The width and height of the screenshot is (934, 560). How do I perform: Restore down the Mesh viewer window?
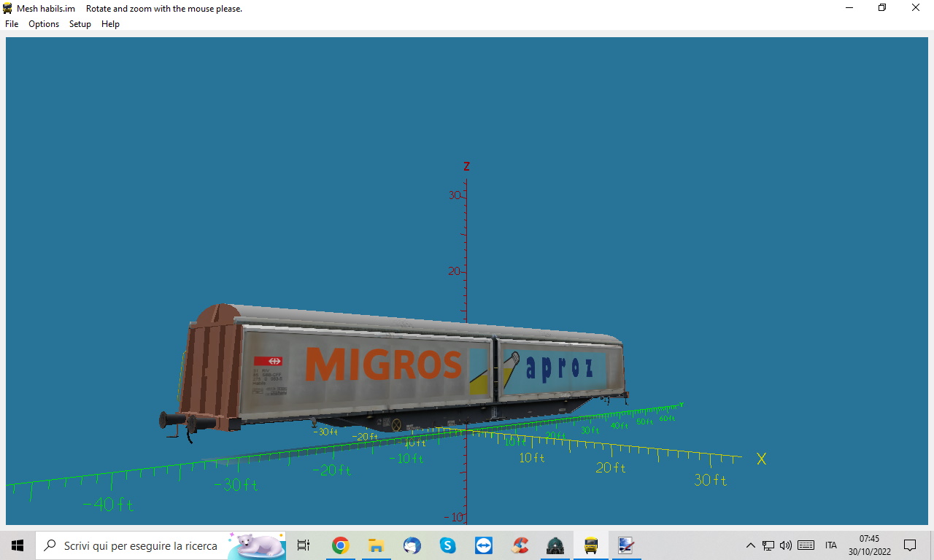[882, 8]
